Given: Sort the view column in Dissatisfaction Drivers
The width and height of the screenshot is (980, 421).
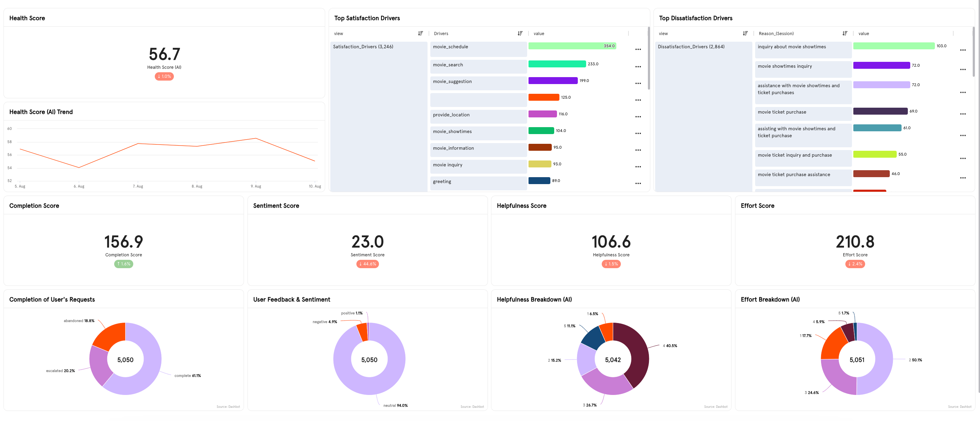Looking at the screenshot, I should (745, 33).
